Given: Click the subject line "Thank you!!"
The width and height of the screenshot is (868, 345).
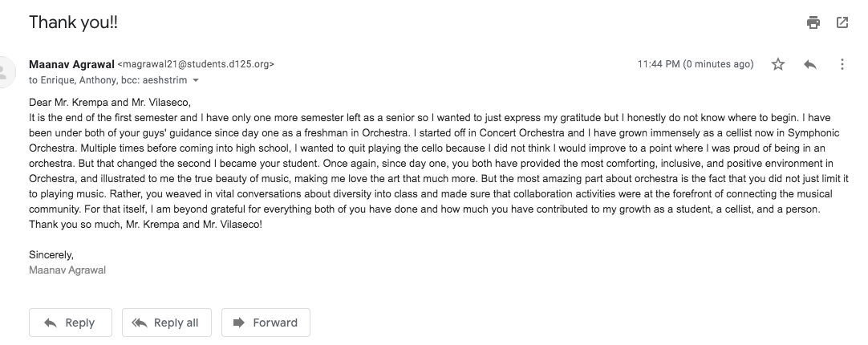Looking at the screenshot, I should point(74,22).
